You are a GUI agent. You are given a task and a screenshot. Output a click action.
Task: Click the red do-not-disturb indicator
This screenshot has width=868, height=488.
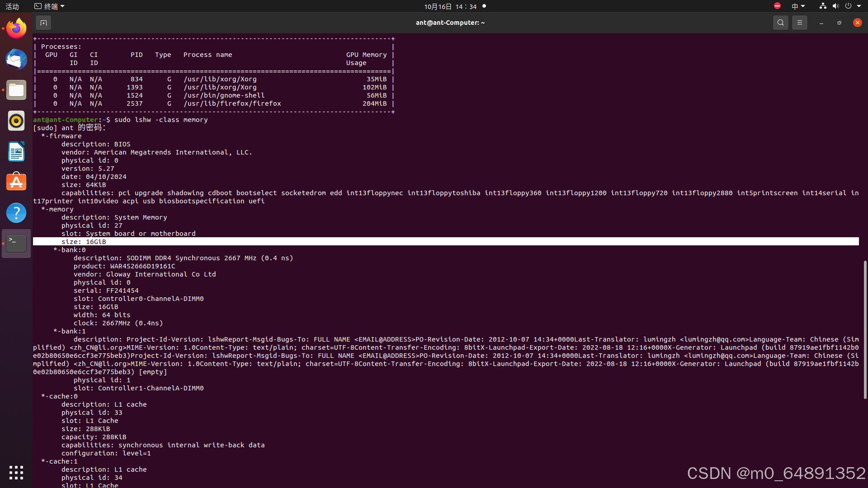777,6
